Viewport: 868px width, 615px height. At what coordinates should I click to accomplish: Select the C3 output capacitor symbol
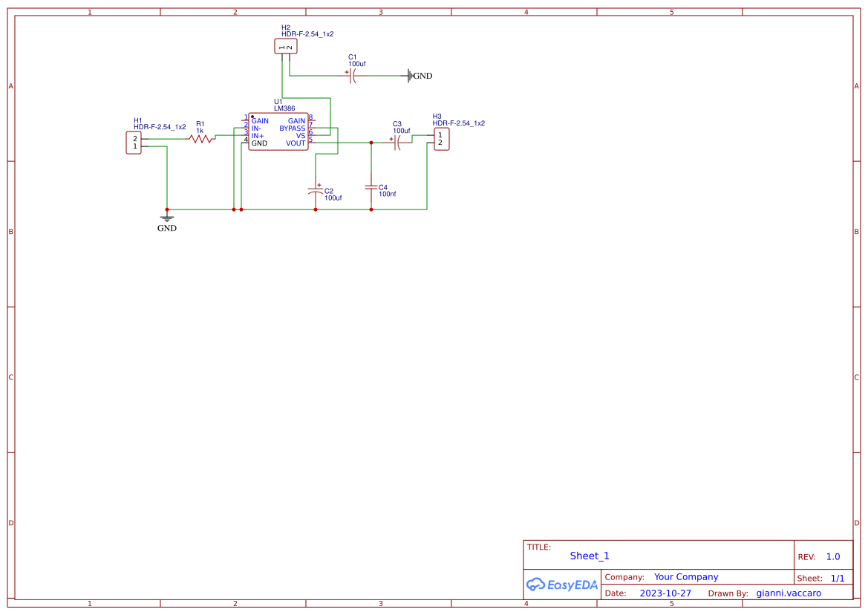click(398, 143)
